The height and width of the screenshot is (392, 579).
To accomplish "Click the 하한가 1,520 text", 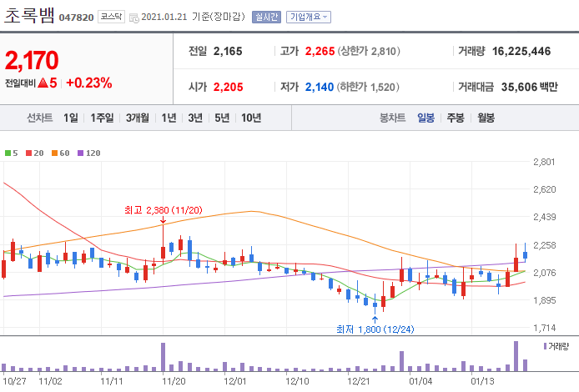I will [x=368, y=87].
